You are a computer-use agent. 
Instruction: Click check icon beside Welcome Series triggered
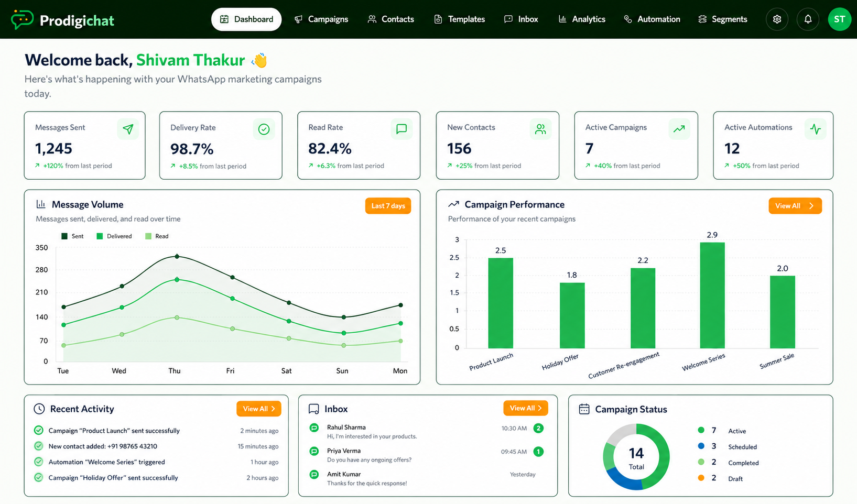[x=38, y=462]
